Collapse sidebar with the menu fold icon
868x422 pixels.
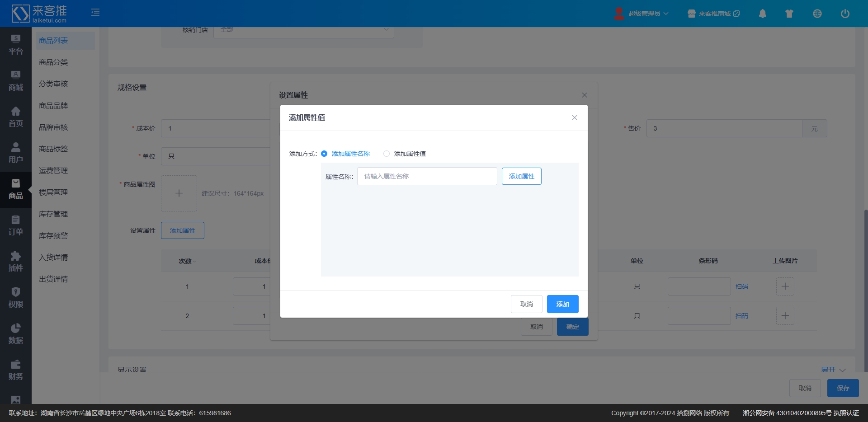pyautogui.click(x=95, y=12)
